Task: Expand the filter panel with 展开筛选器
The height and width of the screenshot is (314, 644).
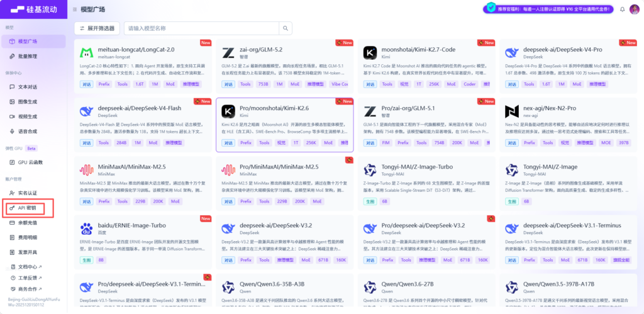Action: pos(97,28)
